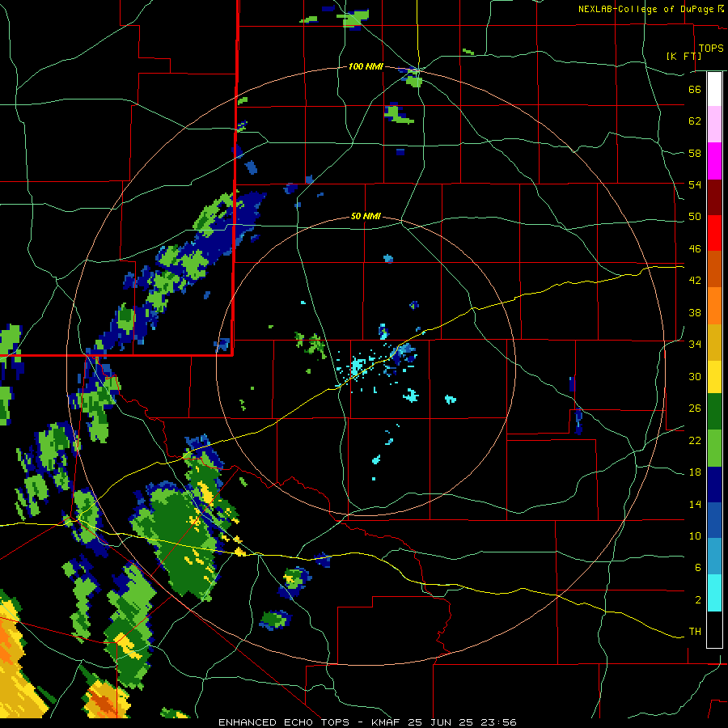This screenshot has height=728, width=728.
Task: Click the "14" scale value
Action: pos(695,504)
